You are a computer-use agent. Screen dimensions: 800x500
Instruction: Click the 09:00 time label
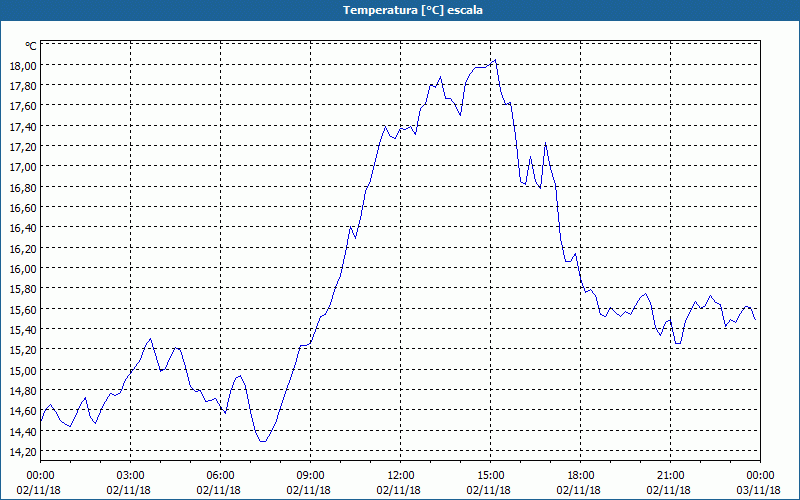click(310, 476)
